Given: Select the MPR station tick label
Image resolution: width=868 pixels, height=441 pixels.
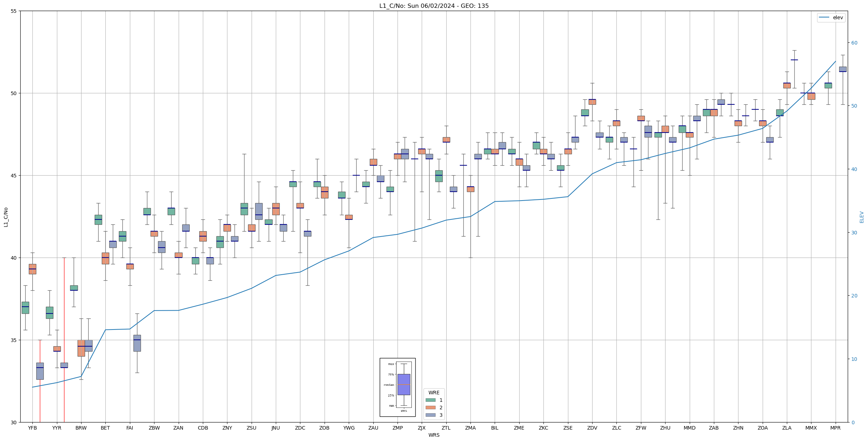Looking at the screenshot, I should [x=835, y=428].
